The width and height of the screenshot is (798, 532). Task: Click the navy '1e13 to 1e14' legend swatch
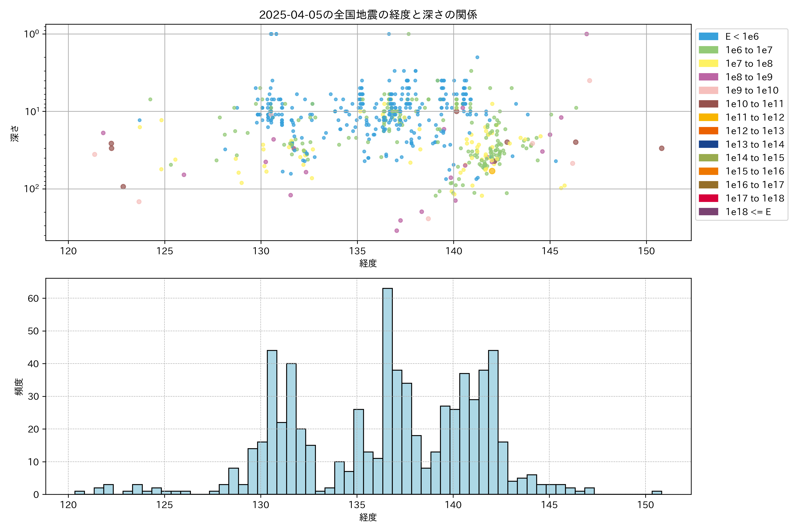[708, 144]
